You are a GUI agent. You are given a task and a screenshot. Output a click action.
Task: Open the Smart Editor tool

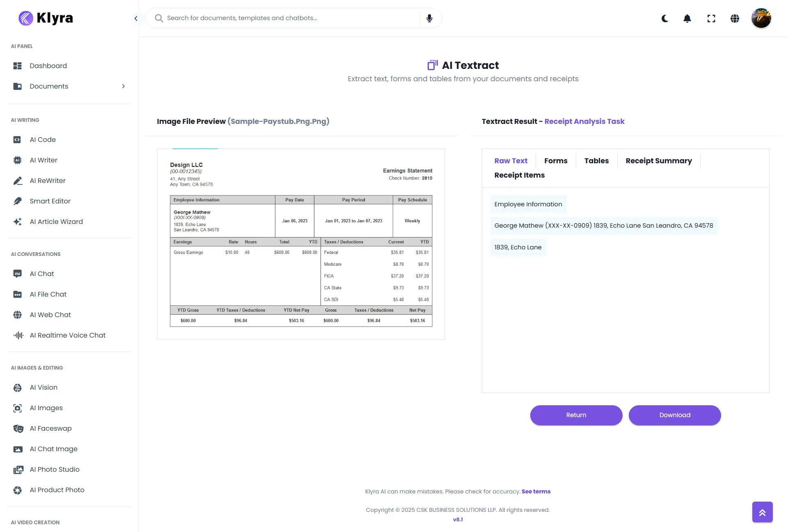pos(49,201)
